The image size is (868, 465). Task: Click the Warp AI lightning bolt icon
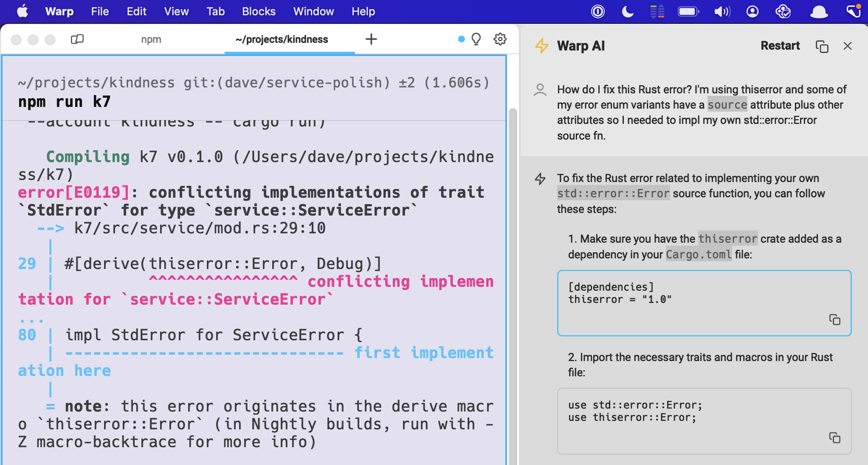[541, 46]
